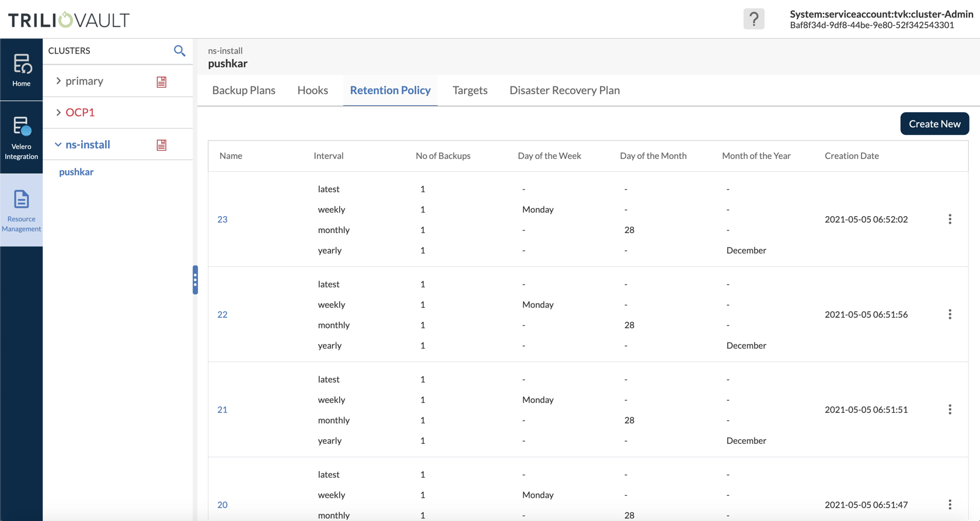Image resolution: width=980 pixels, height=521 pixels.
Task: Open the three-dot menu for policy 22
Action: [950, 314]
